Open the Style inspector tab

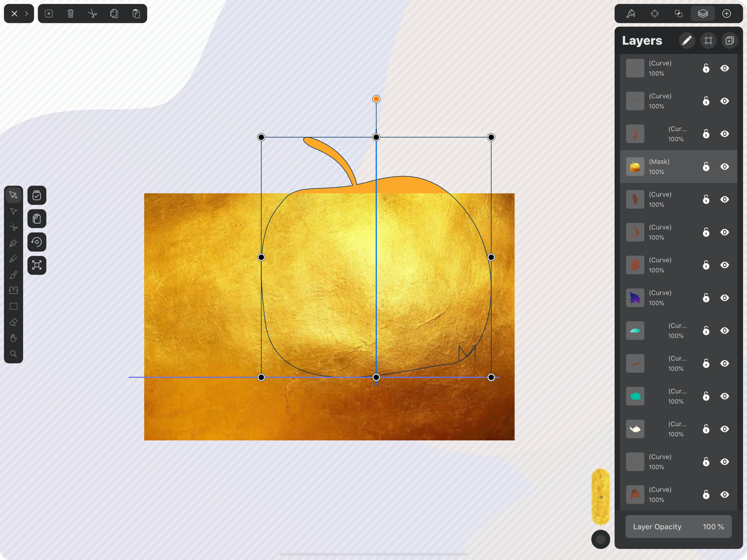pos(631,14)
